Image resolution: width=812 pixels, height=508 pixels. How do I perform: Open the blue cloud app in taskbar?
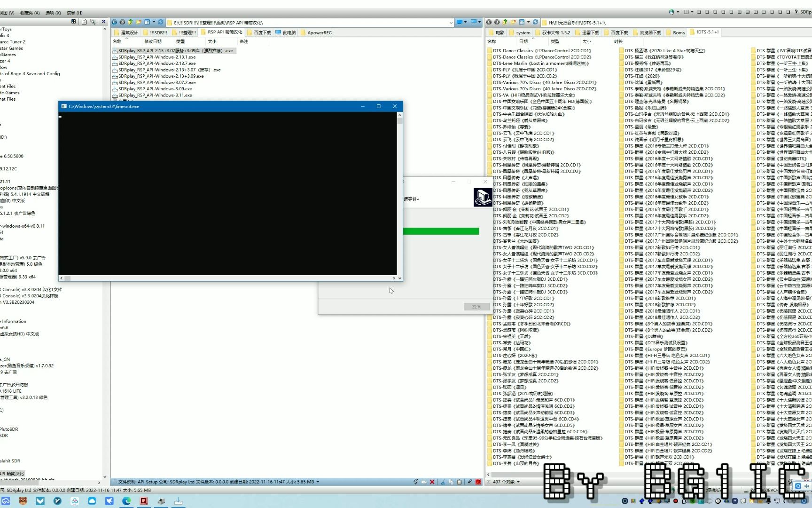click(x=92, y=501)
